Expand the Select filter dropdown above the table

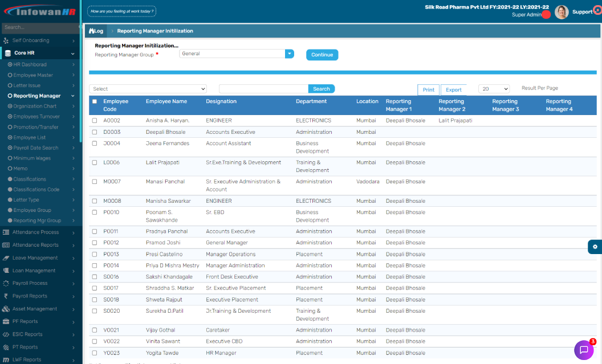click(x=148, y=89)
